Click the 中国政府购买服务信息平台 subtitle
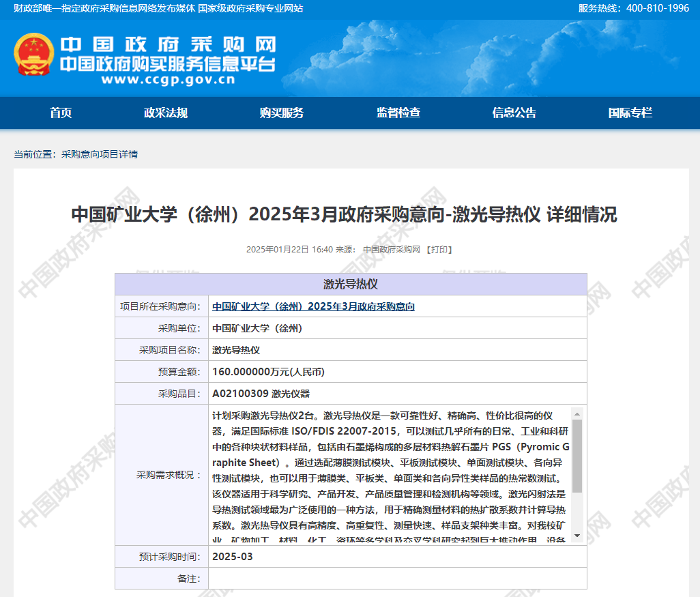Viewport: 700px width, 597px height. click(168, 64)
